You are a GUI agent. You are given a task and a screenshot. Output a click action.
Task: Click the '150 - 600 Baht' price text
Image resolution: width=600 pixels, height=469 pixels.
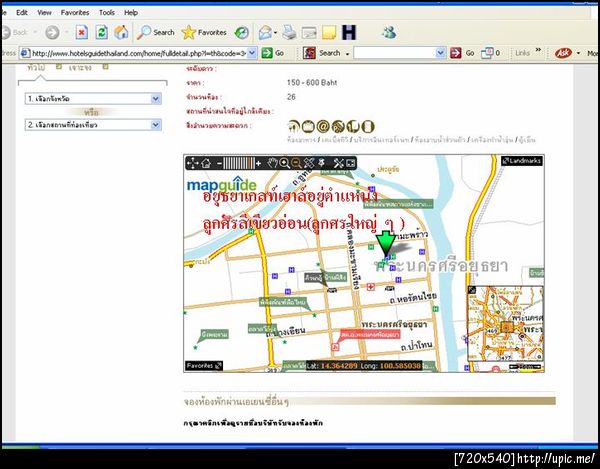(x=312, y=83)
